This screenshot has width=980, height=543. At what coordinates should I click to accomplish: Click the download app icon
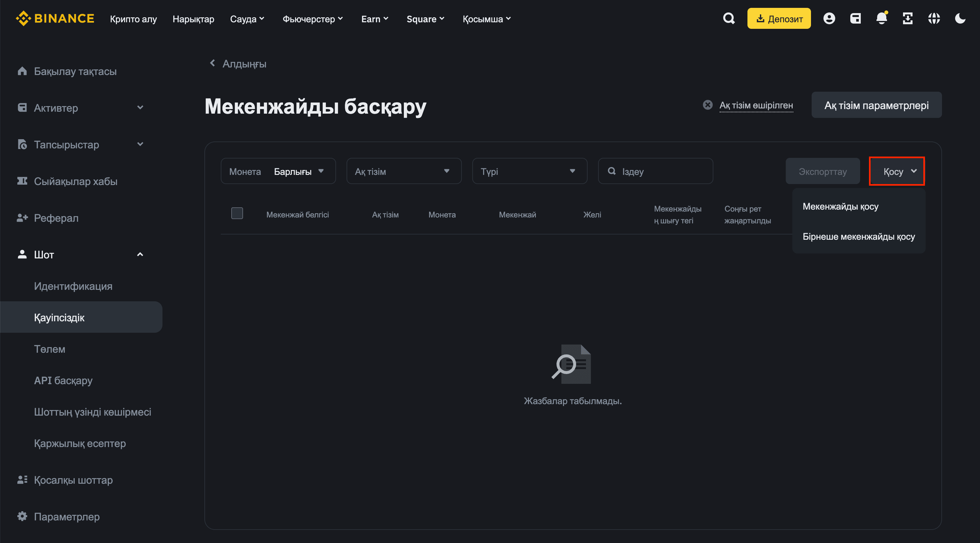908,18
